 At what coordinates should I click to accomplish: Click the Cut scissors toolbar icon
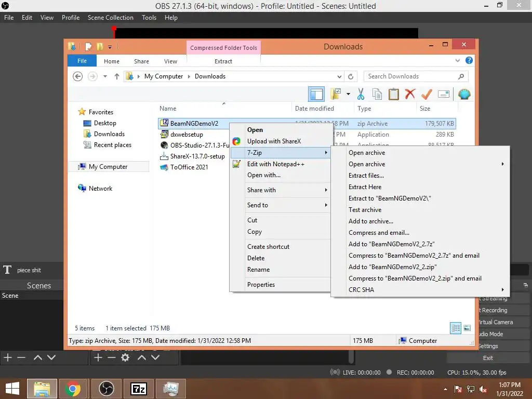[361, 94]
